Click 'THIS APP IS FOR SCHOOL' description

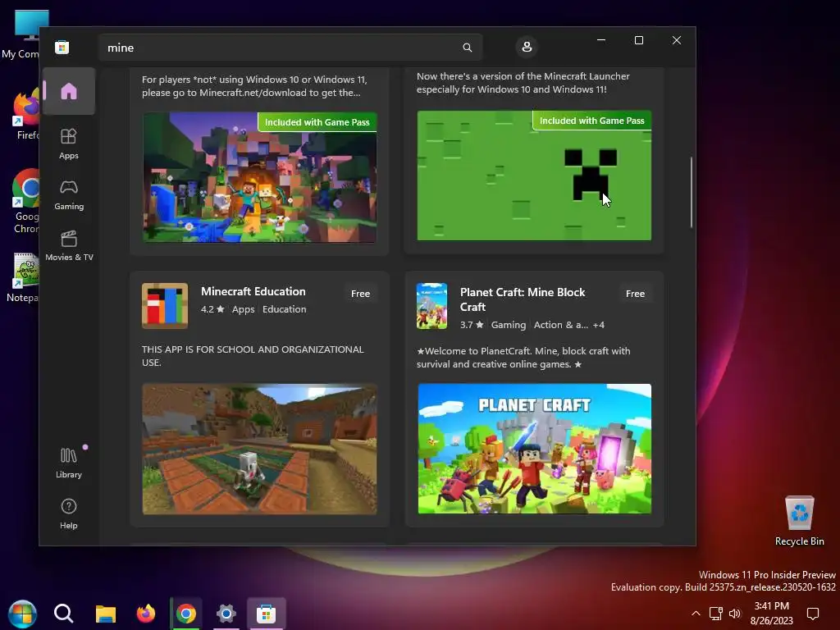pyautogui.click(x=253, y=356)
